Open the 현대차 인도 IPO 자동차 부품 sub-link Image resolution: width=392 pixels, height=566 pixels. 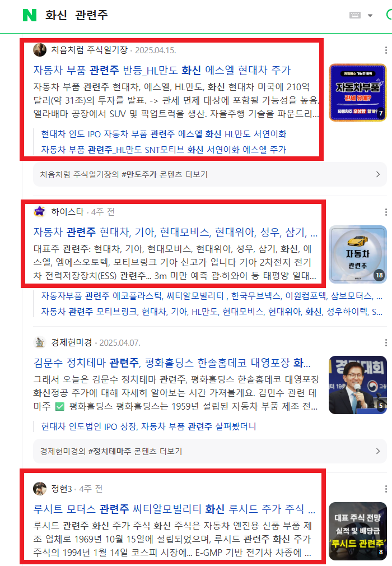point(164,134)
